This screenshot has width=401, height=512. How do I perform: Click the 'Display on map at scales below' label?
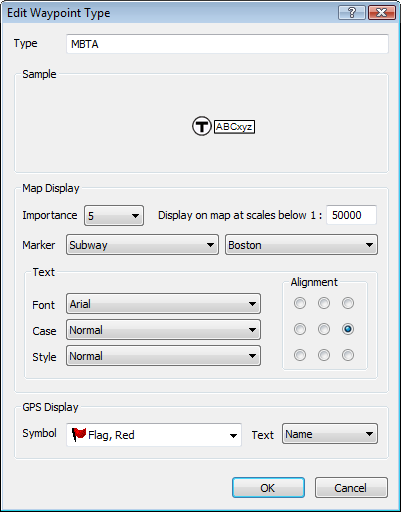pos(240,215)
